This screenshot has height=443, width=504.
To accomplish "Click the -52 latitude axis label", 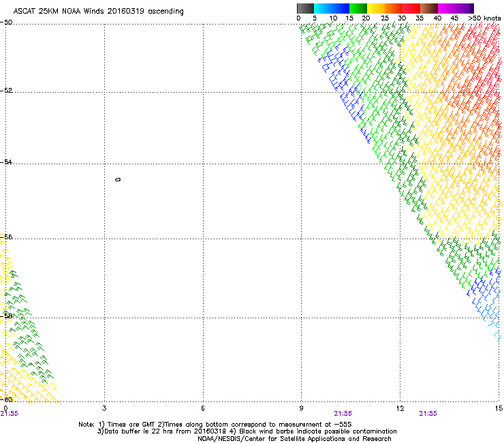I will coord(6,91).
